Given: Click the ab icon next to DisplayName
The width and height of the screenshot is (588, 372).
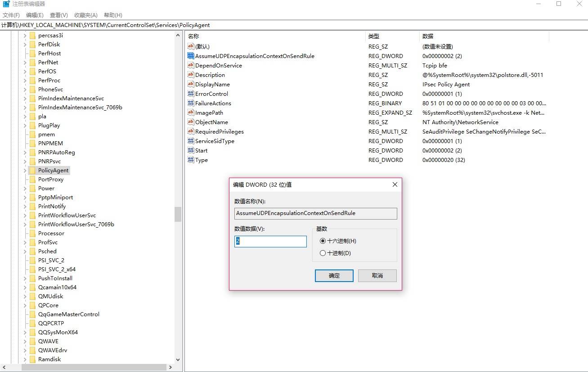Looking at the screenshot, I should (x=190, y=84).
